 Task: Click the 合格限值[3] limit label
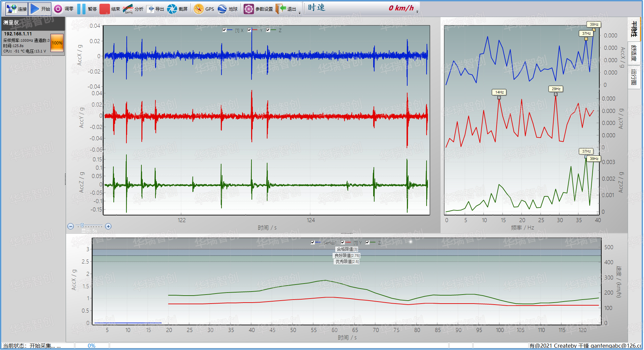(x=347, y=249)
